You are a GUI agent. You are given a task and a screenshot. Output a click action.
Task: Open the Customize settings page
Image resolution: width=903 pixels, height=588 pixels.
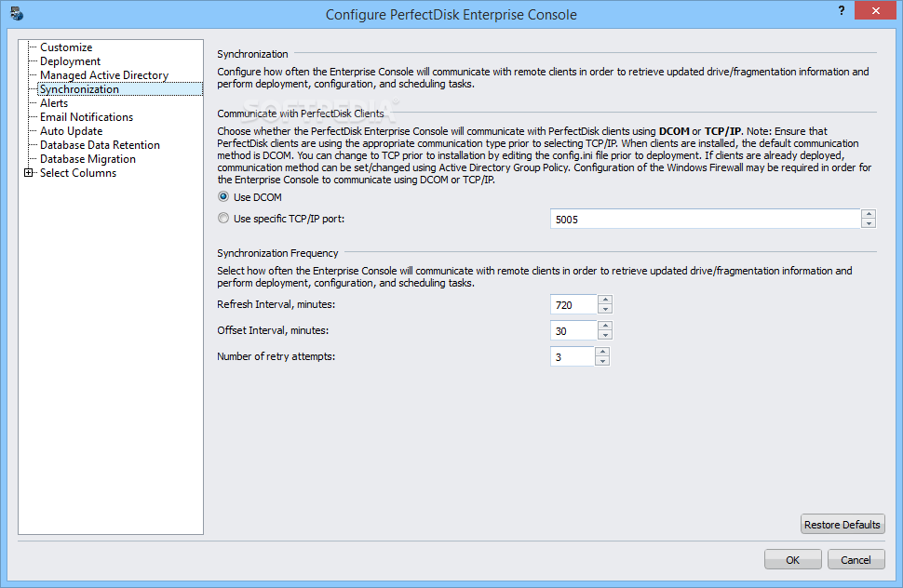[x=66, y=47]
